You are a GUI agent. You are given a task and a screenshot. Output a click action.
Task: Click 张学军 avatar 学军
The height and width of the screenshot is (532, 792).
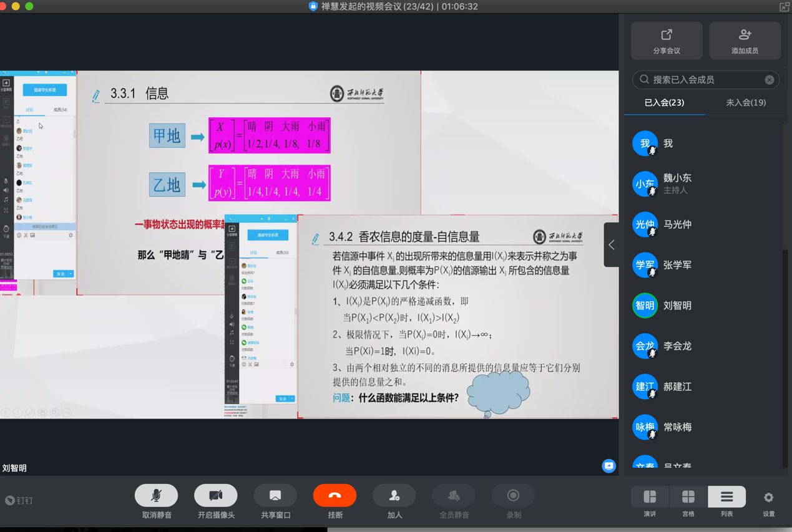click(645, 265)
